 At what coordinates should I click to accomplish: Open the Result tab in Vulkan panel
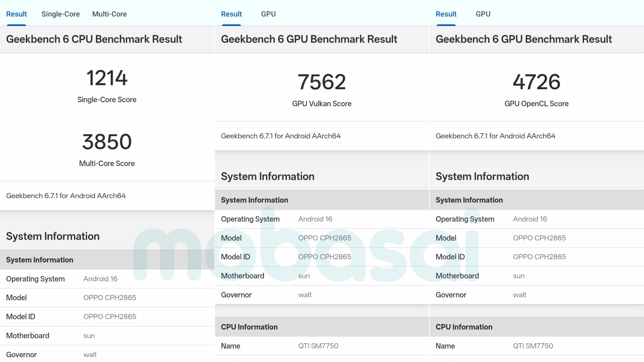point(231,14)
